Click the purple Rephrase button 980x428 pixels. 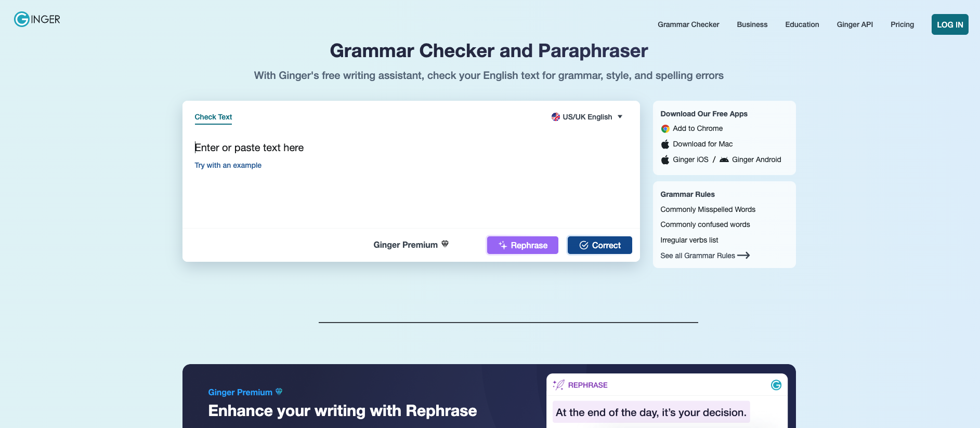522,245
